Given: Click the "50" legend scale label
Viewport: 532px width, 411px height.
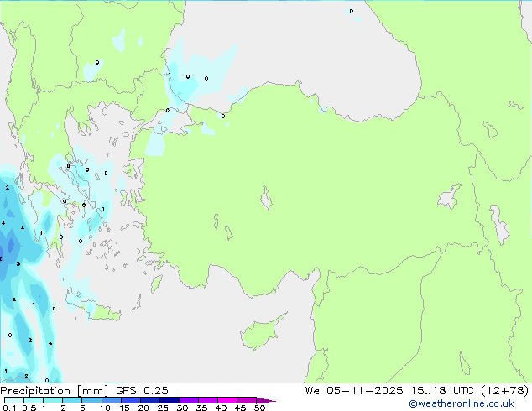Looking at the screenshot, I should [x=259, y=408].
